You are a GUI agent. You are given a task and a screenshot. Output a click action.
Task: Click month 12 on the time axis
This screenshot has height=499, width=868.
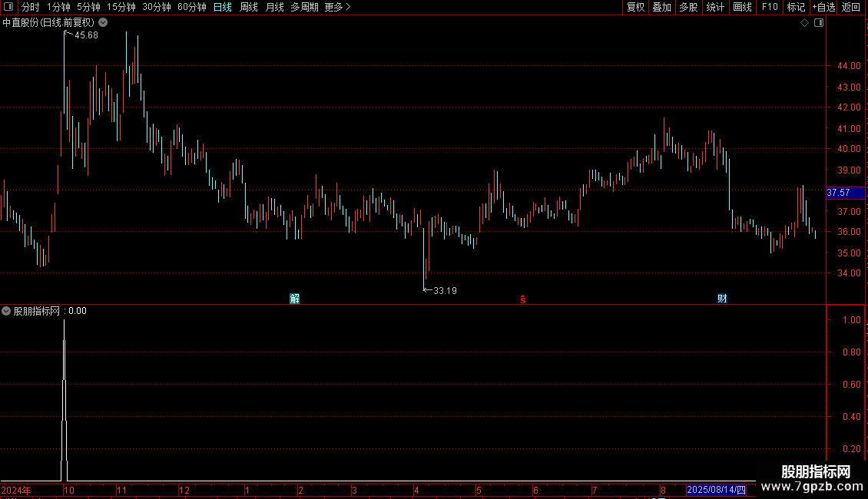[184, 491]
